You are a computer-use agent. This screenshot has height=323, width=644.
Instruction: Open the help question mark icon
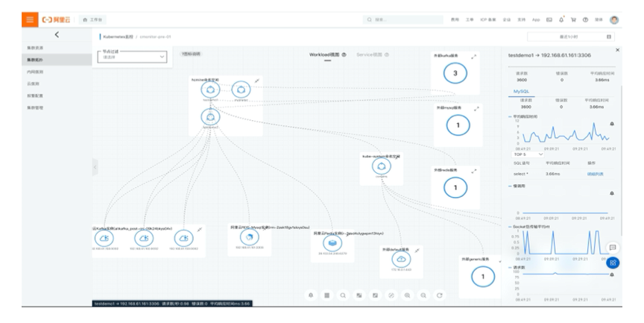click(x=585, y=19)
